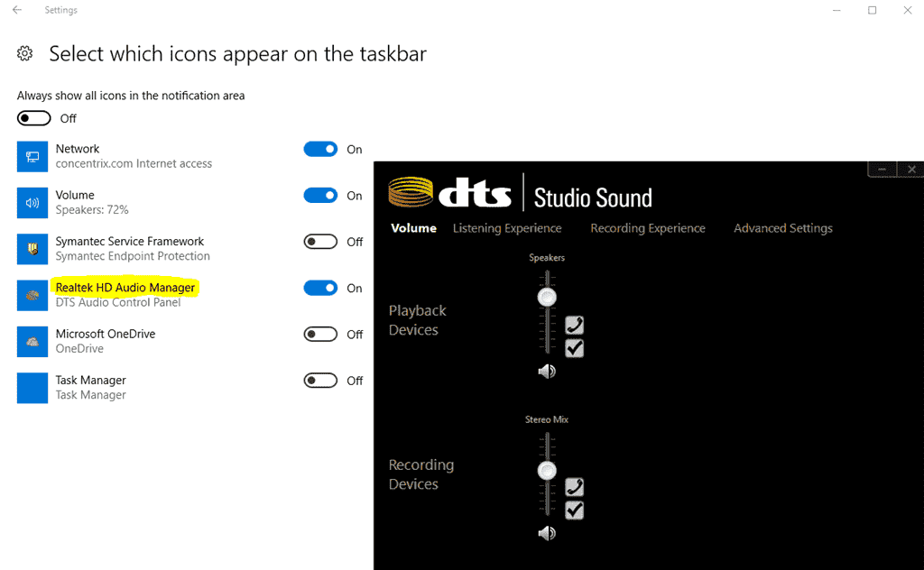Click the DTS logo in the Studio Sound window

[x=476, y=192]
